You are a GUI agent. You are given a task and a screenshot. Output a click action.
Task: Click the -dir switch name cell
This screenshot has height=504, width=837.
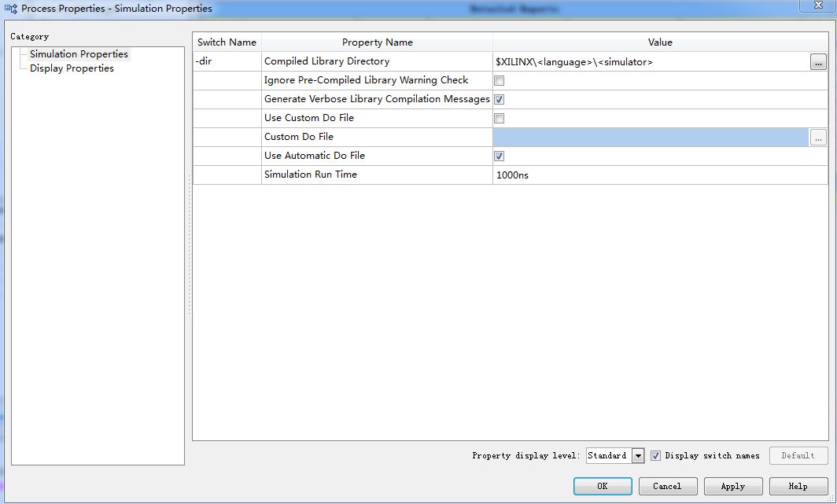227,61
